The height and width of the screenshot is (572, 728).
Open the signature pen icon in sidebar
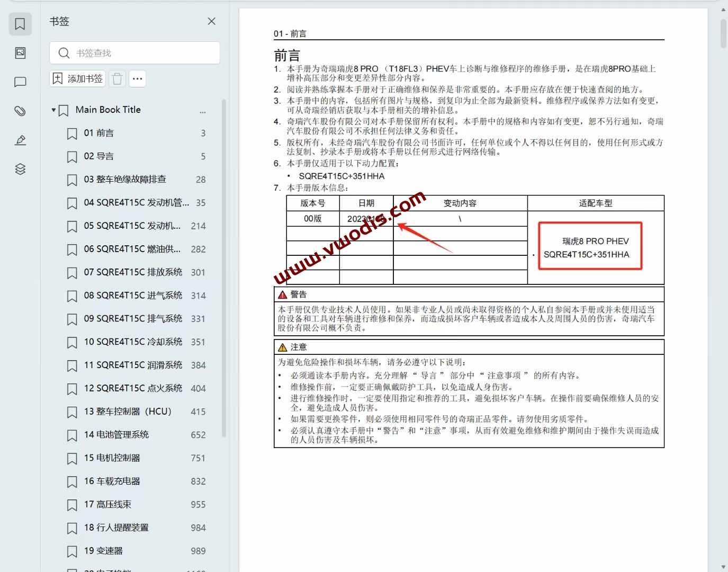[x=20, y=140]
